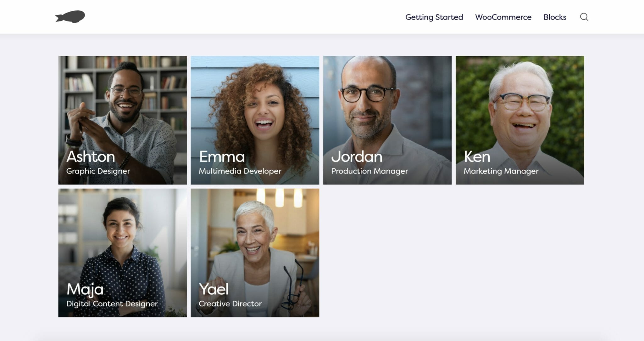Go to the WooCommerce menu item

point(503,17)
